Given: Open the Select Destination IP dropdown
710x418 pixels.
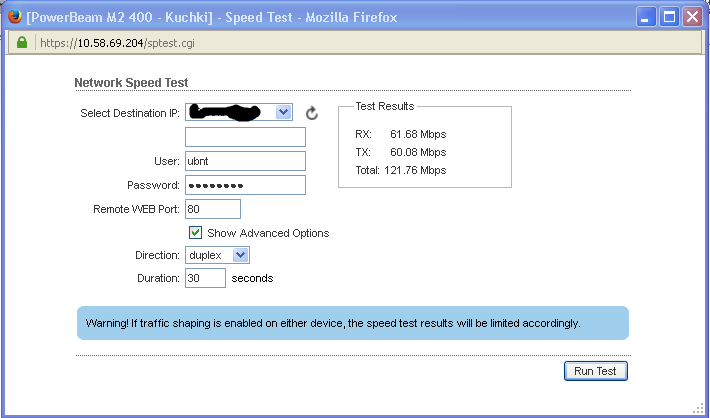Looking at the screenshot, I should pyautogui.click(x=239, y=112).
